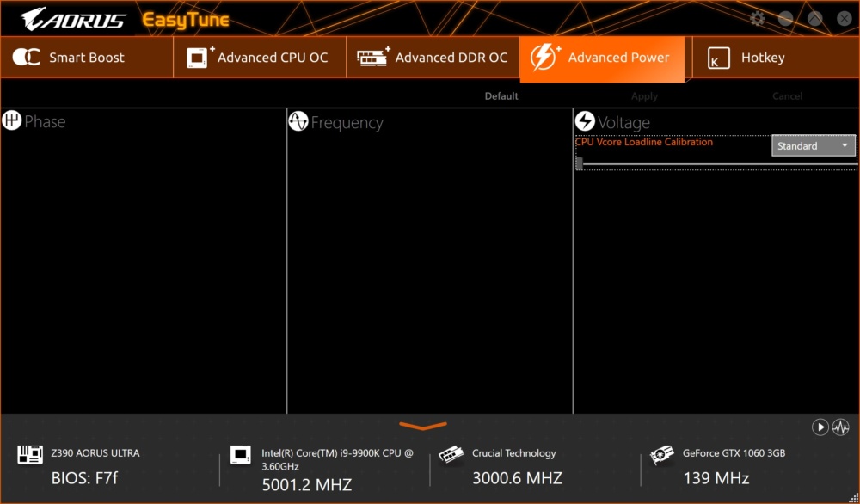
Task: Click the Z390 AORUS ULTRA text
Action: point(95,453)
